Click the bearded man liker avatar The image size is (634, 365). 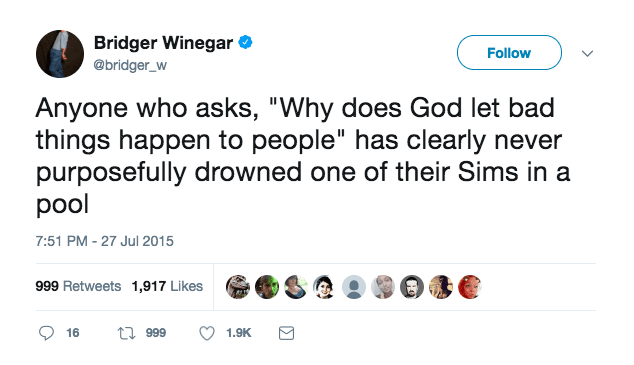(412, 287)
